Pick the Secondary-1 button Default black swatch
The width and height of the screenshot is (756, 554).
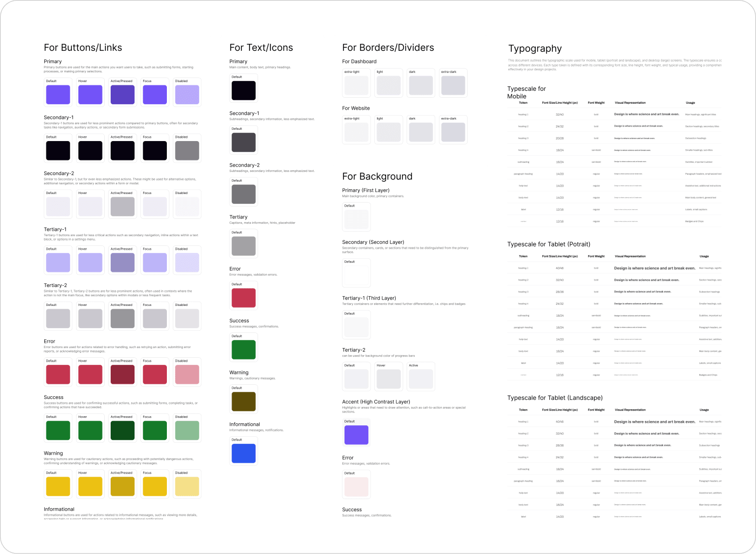(x=58, y=151)
